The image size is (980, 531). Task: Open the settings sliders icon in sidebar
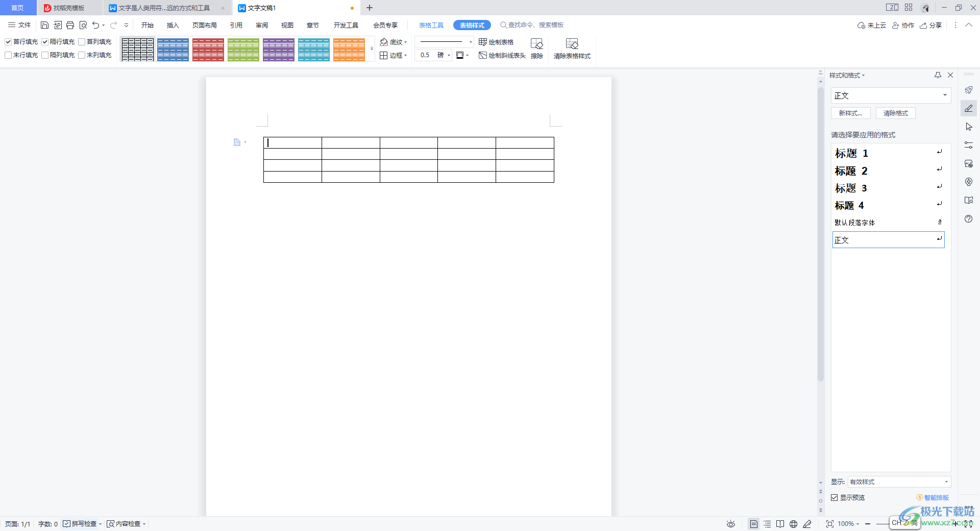tap(969, 145)
